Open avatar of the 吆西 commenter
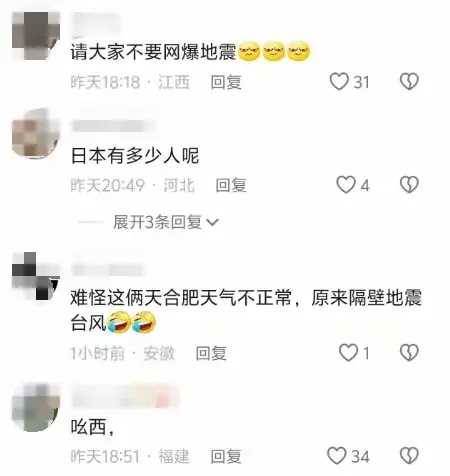 coord(36,407)
